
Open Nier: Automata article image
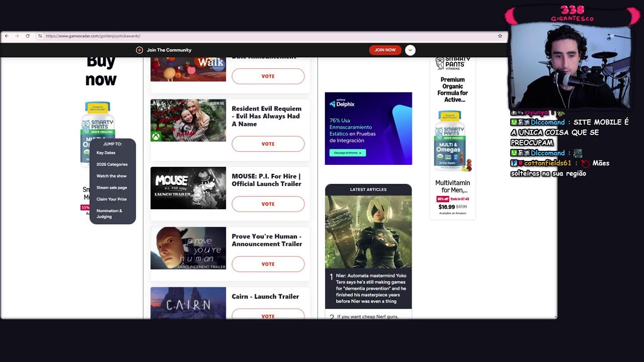[x=368, y=232]
